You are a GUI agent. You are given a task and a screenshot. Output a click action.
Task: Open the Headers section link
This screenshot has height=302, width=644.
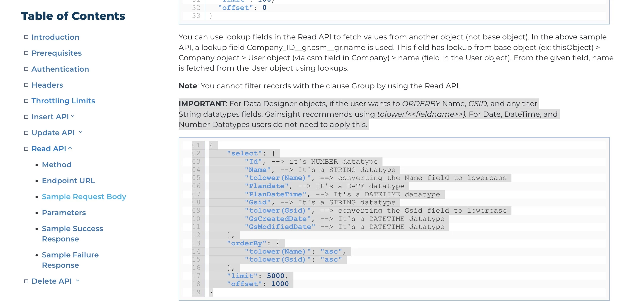pos(47,85)
